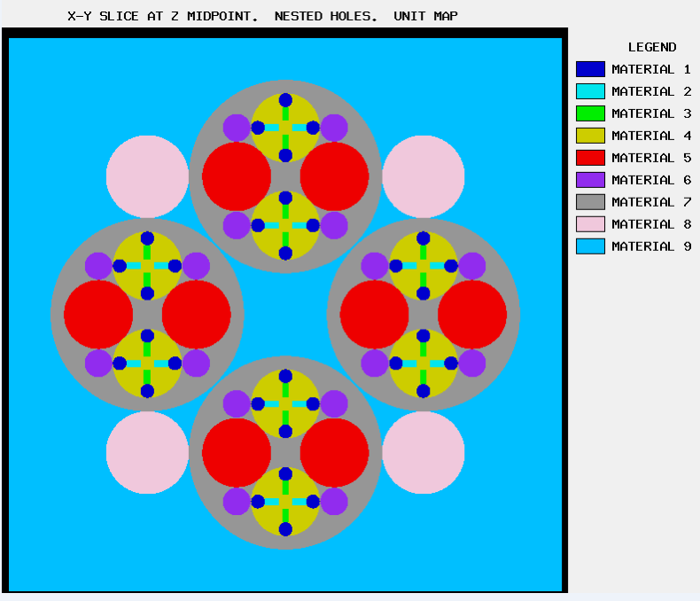Click the LEGEND heading text
Image resolution: width=700 pixels, height=601 pixels.
(x=652, y=47)
